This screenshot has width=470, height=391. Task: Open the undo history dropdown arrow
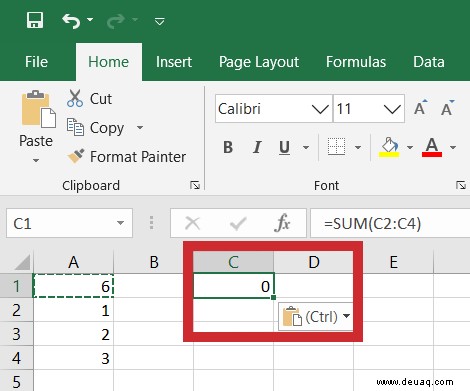90,20
